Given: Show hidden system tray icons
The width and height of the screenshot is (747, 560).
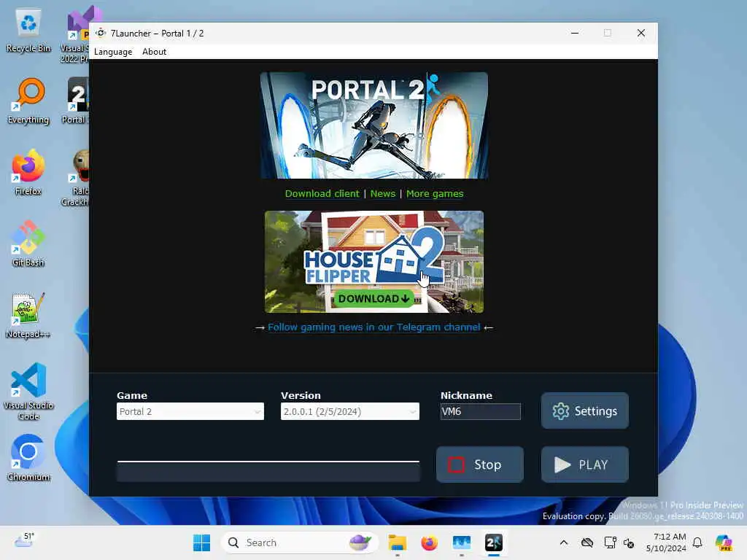Looking at the screenshot, I should 564,542.
